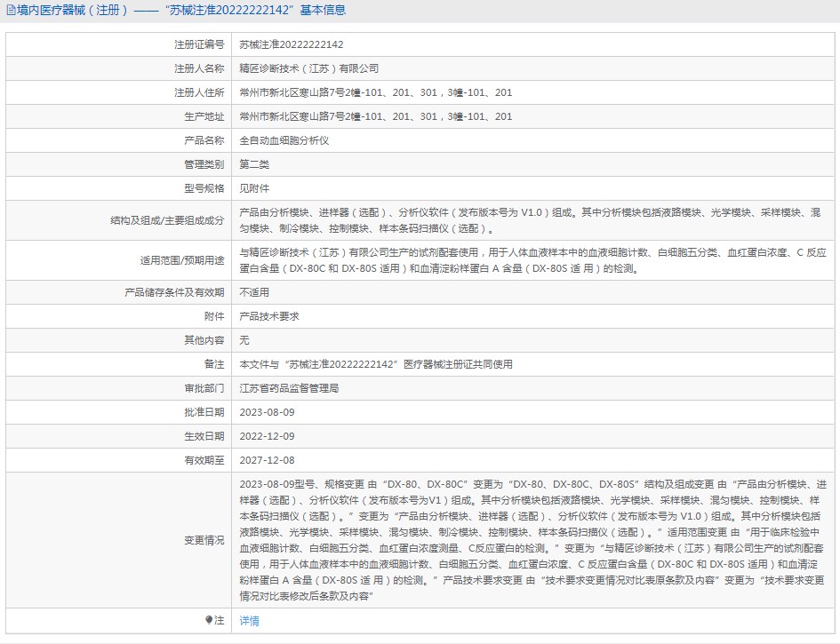The width and height of the screenshot is (840, 644).
Task: Click the document icon in the page header
Action: point(11,10)
